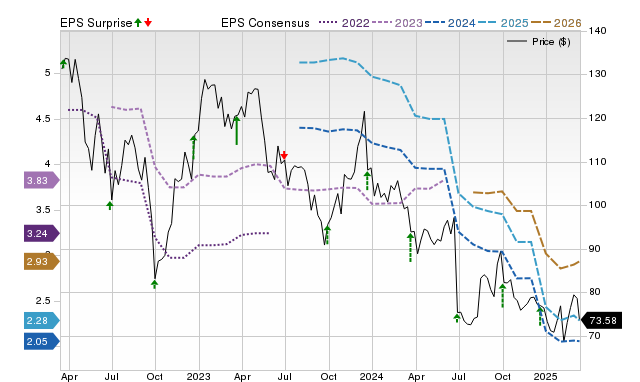Click the Price ($) legend item
This screenshot has height=382, width=640.
(x=538, y=42)
